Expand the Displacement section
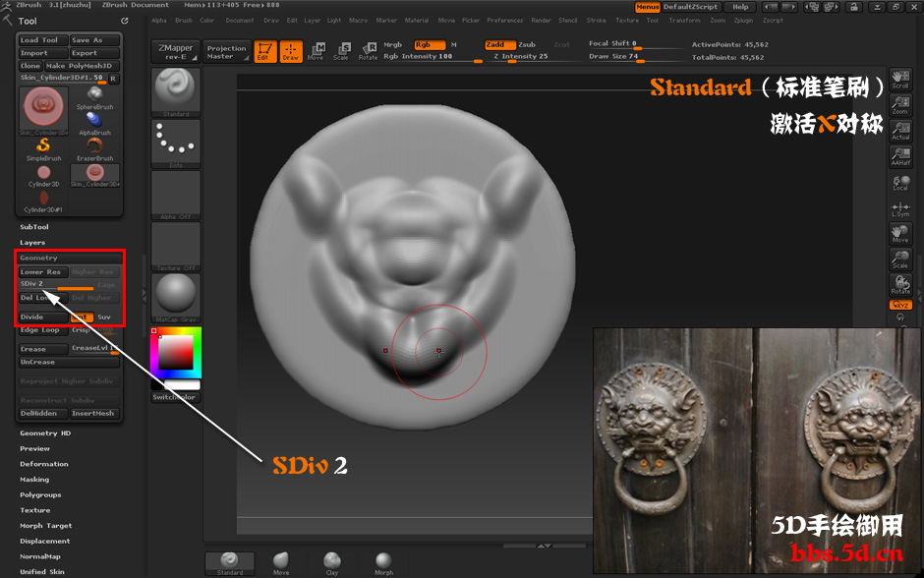Image resolution: width=924 pixels, height=578 pixels. tap(45, 541)
